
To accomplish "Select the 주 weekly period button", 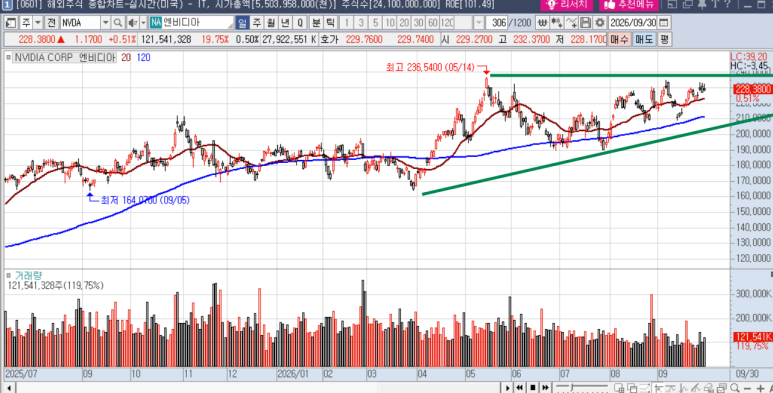I will click(256, 23).
